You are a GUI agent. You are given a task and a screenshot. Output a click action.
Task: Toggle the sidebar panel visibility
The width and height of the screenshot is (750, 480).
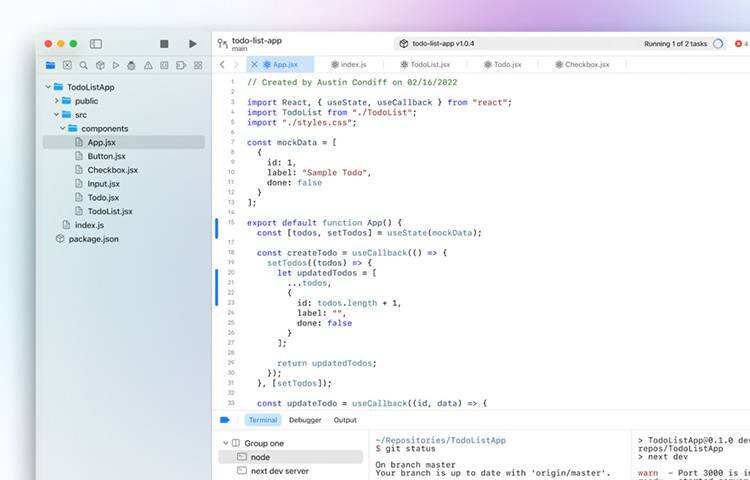[96, 44]
